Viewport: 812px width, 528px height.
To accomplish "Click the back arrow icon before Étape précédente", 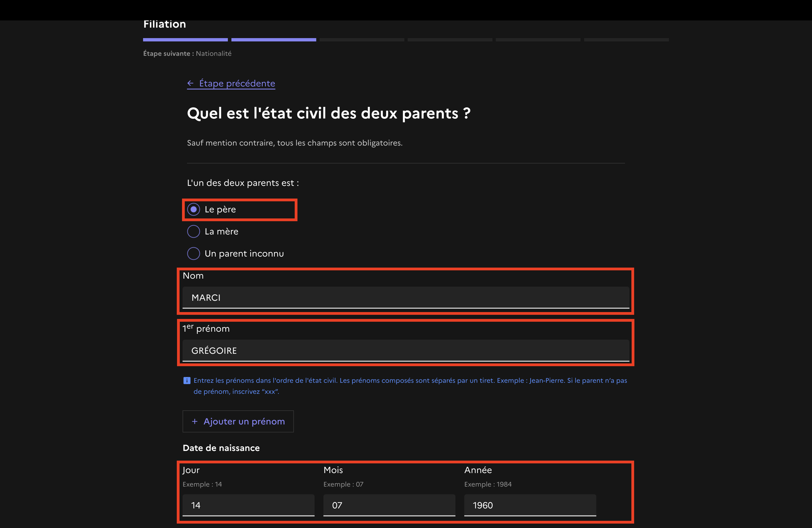I will 191,83.
